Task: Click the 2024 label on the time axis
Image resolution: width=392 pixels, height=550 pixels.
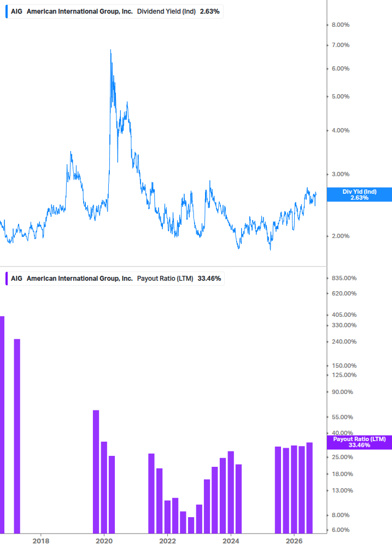Action: tap(231, 541)
